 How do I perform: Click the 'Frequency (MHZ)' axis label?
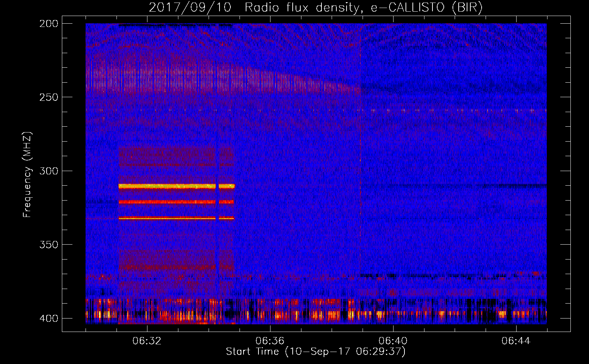tap(27, 175)
